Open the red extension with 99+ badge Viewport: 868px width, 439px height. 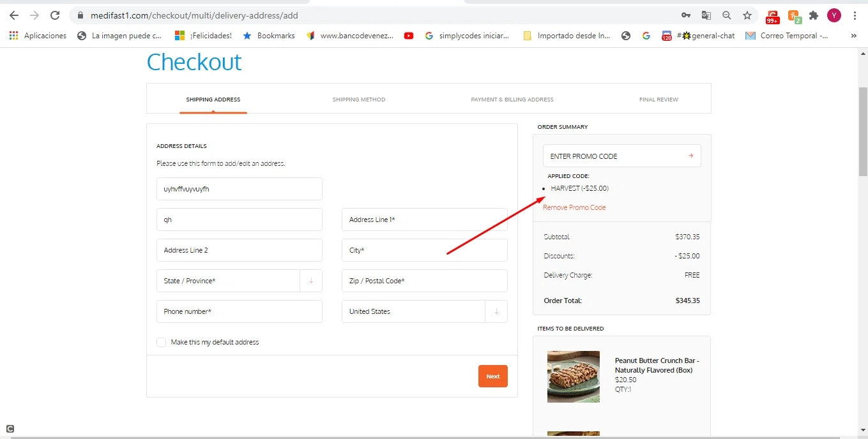[x=773, y=16]
